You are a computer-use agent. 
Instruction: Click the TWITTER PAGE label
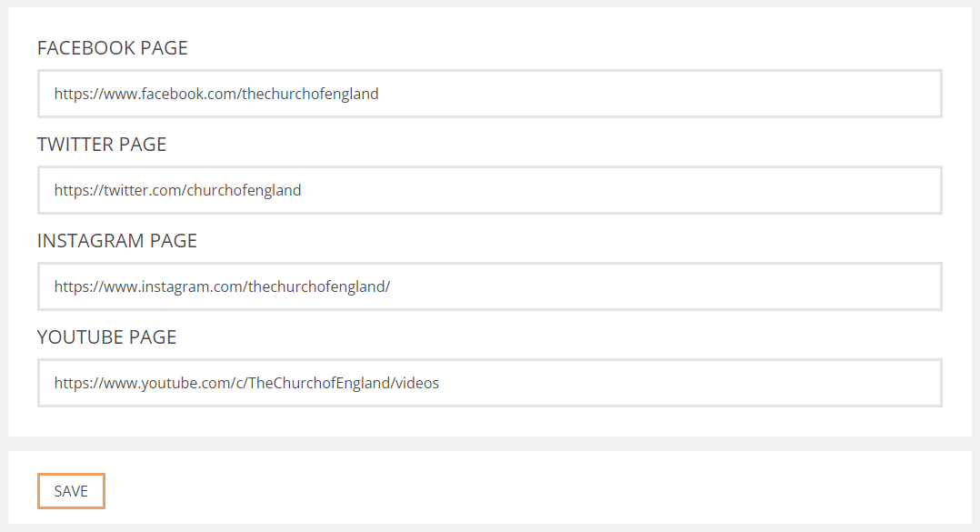[102, 145]
